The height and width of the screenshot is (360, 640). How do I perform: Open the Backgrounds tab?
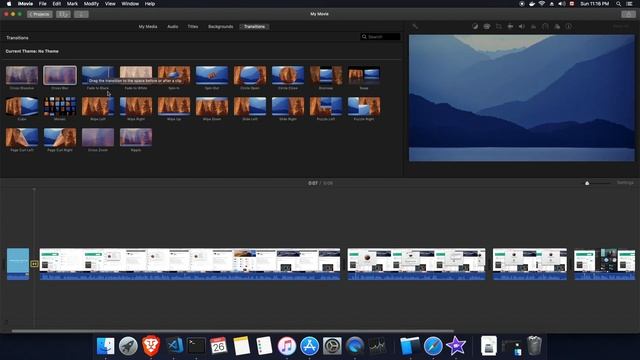coord(220,27)
